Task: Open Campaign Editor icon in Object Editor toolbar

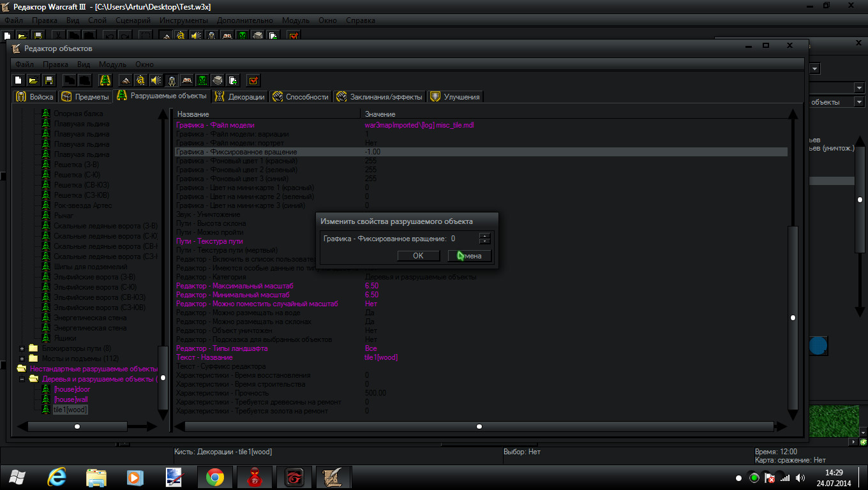Action: pyautogui.click(x=186, y=80)
